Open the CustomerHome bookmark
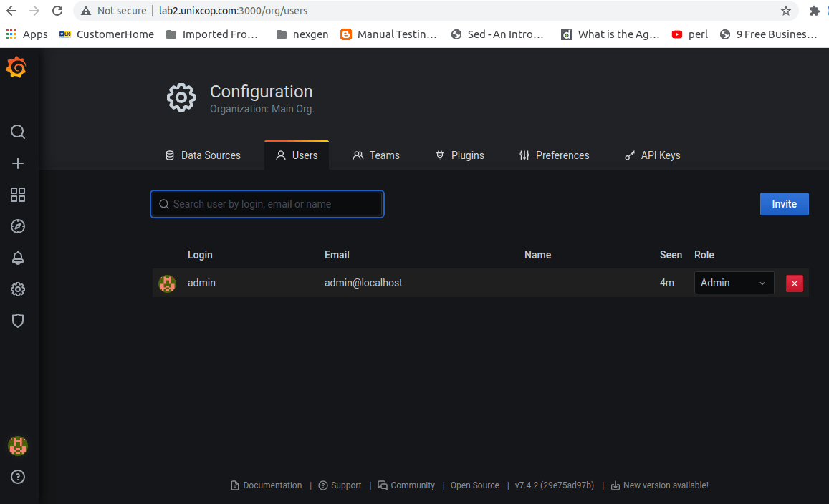This screenshot has height=504, width=829. (106, 34)
